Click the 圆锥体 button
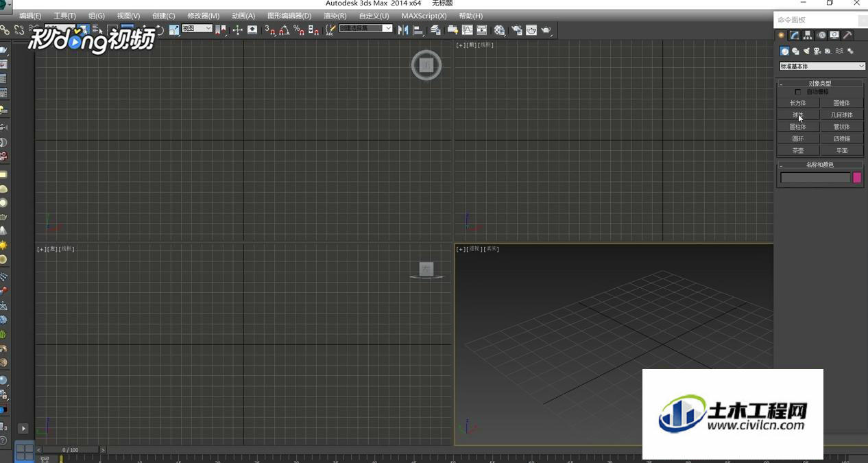This screenshot has width=868, height=463. pos(842,103)
